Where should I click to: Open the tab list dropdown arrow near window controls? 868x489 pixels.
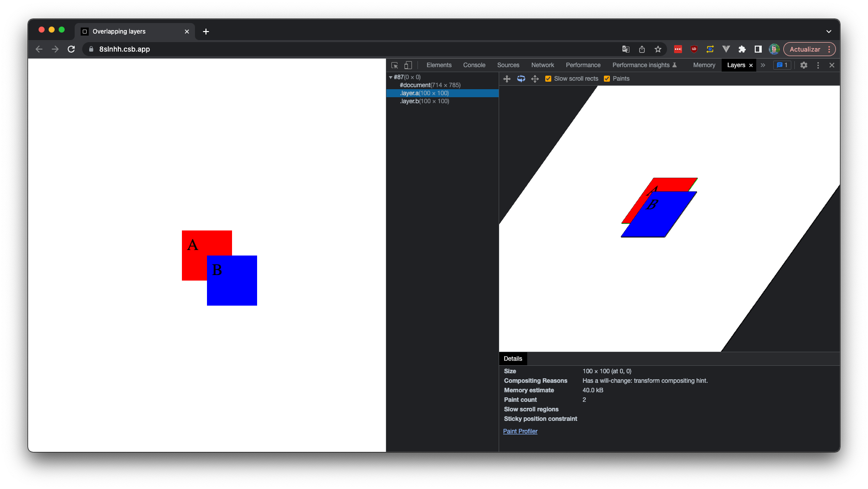829,31
